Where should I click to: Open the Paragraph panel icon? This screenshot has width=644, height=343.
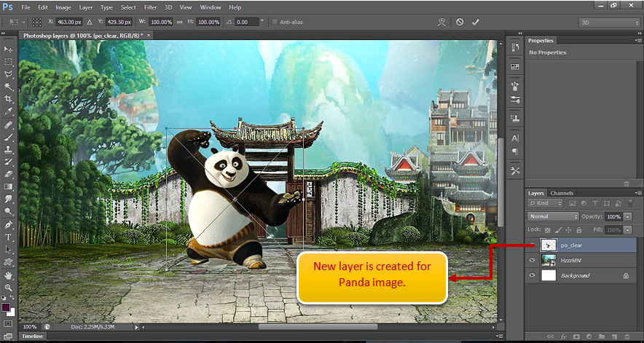tap(515, 151)
